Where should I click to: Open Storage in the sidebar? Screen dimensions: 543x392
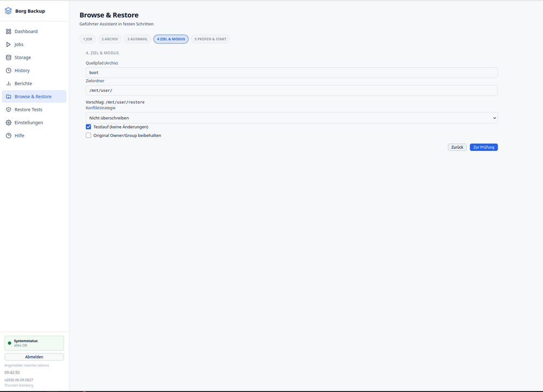34,58
